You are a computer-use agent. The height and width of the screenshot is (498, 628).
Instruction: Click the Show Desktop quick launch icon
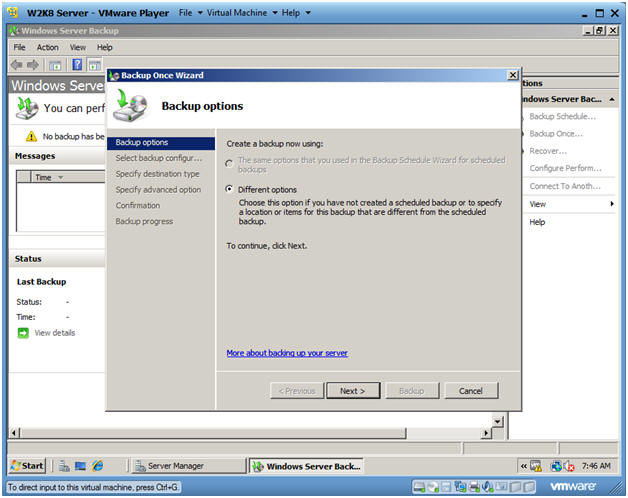point(81,466)
